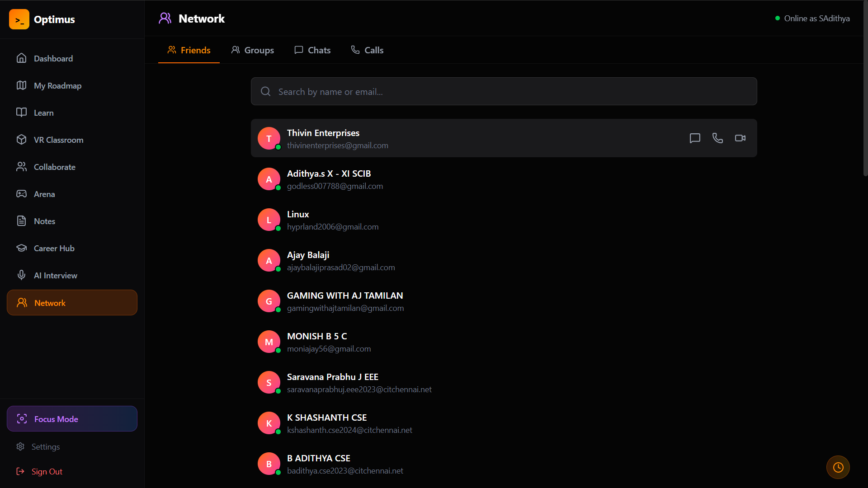The width and height of the screenshot is (868, 488).
Task: Open chat with Thivin Enterprises
Action: click(695, 138)
